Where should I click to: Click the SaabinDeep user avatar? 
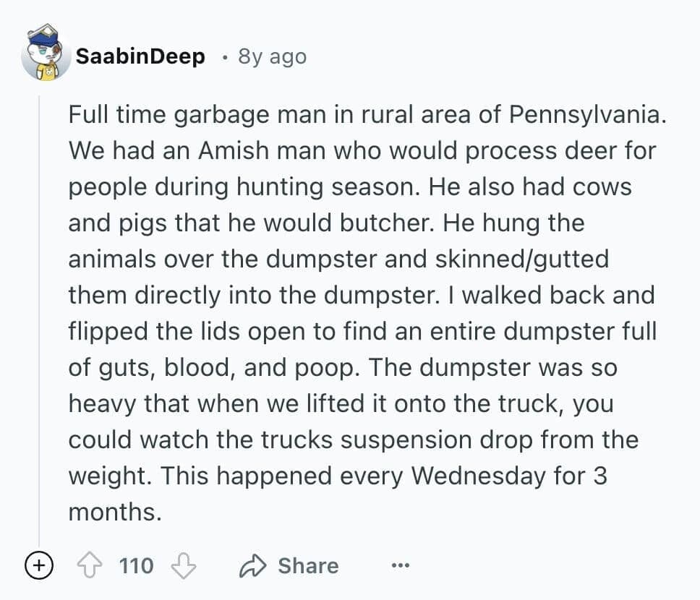[x=46, y=55]
